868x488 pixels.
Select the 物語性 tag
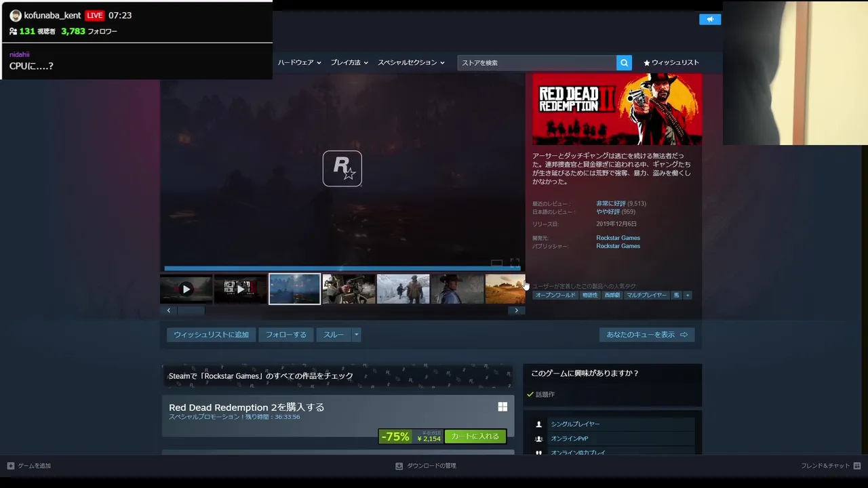[x=590, y=296]
